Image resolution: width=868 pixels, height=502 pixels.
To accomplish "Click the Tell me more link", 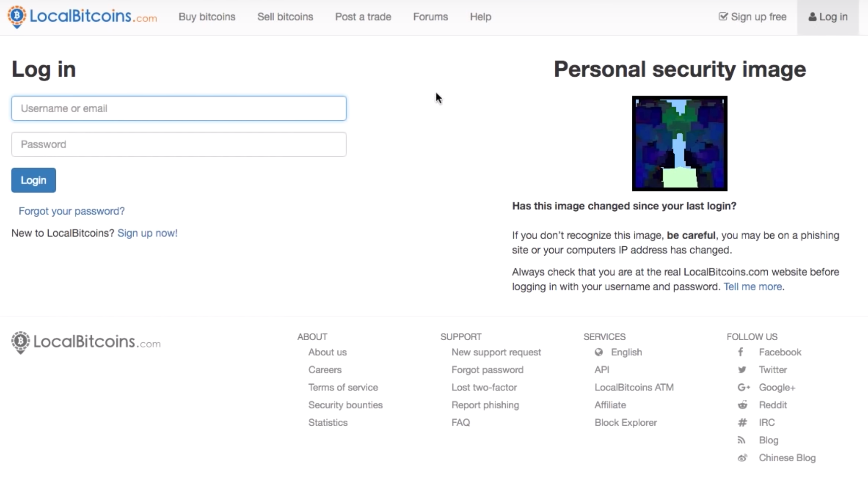I will pos(752,287).
